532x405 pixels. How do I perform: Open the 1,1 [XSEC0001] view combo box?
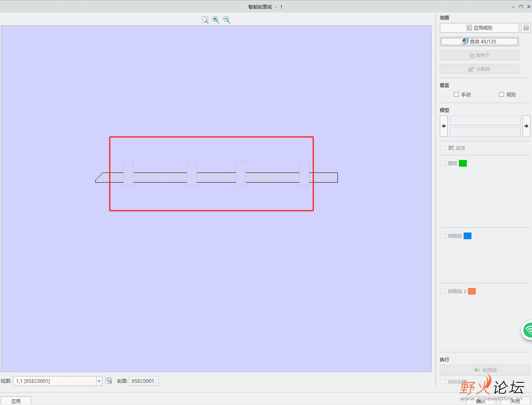(57, 381)
